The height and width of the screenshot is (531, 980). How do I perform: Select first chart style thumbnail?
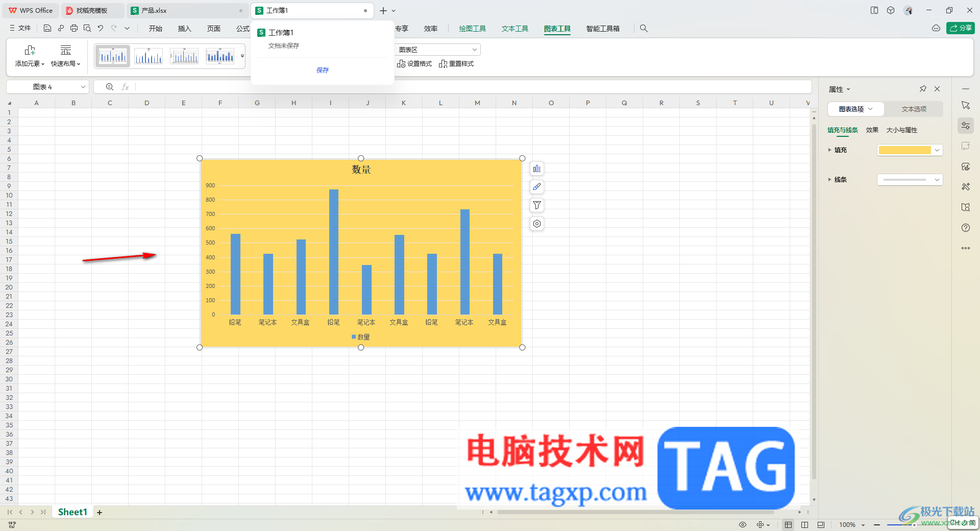[x=113, y=56]
